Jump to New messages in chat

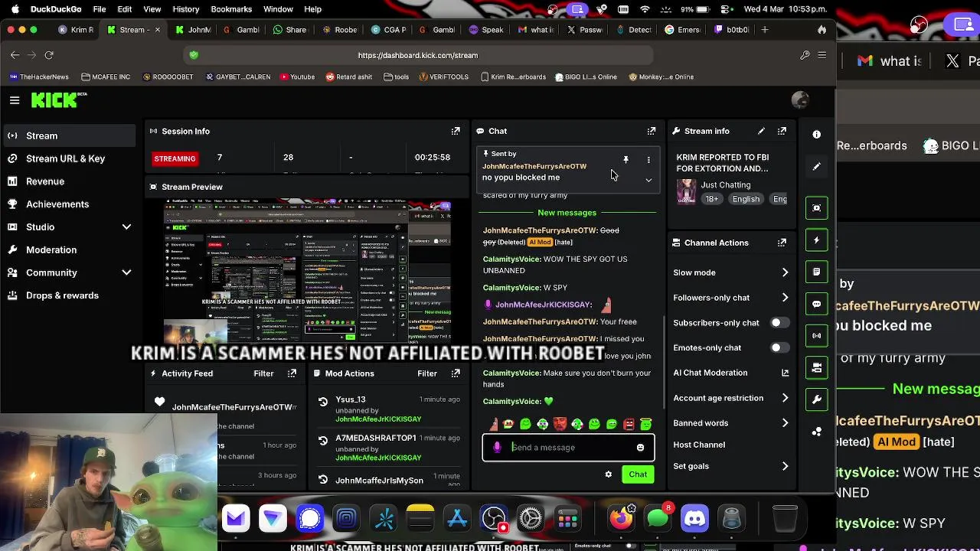point(567,213)
